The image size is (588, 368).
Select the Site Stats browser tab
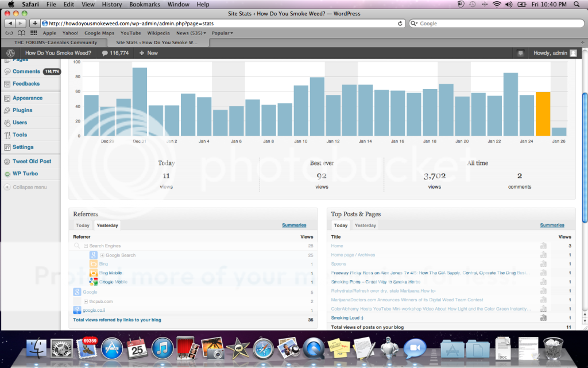click(157, 43)
